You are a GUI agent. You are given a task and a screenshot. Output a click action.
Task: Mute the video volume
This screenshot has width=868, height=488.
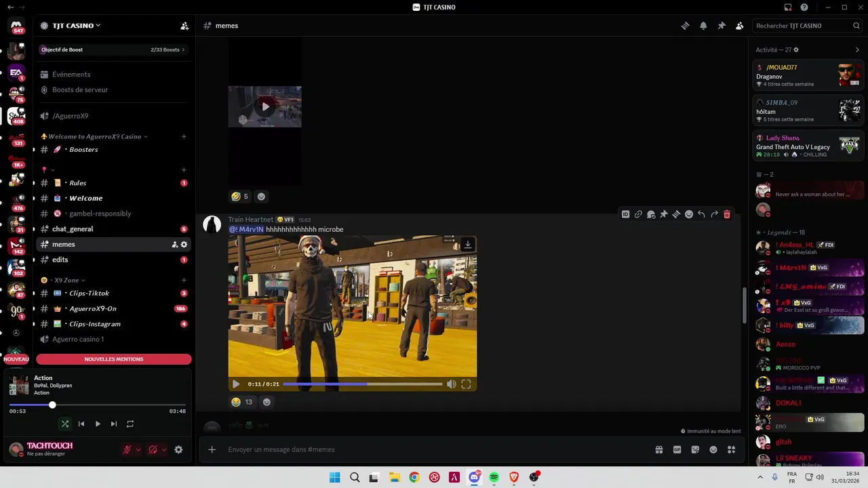point(451,384)
